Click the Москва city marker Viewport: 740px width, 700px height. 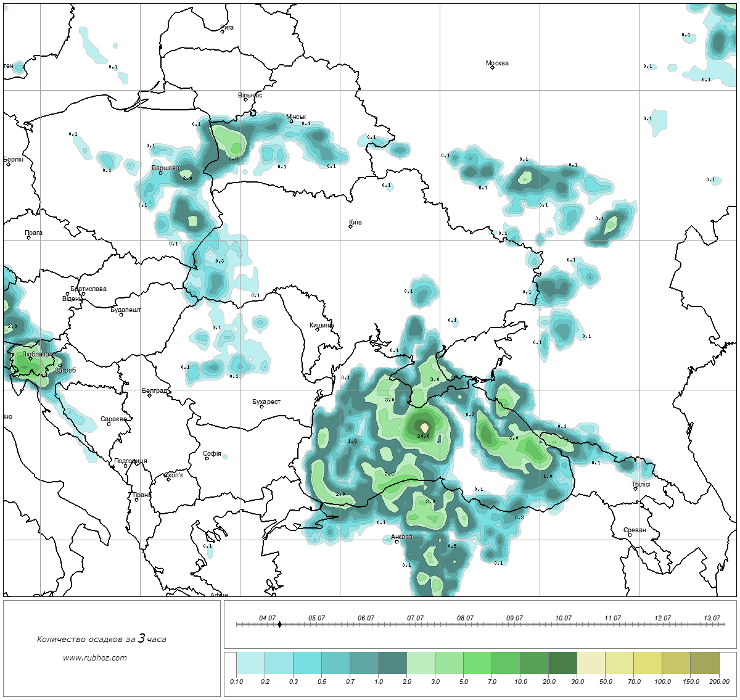pos(492,67)
